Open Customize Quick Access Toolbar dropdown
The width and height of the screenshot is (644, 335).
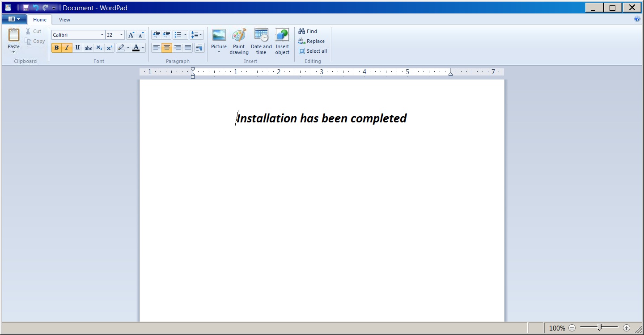point(54,8)
